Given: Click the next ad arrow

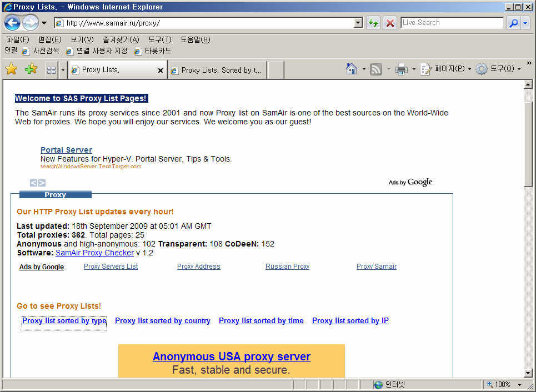Looking at the screenshot, I should click(x=42, y=183).
